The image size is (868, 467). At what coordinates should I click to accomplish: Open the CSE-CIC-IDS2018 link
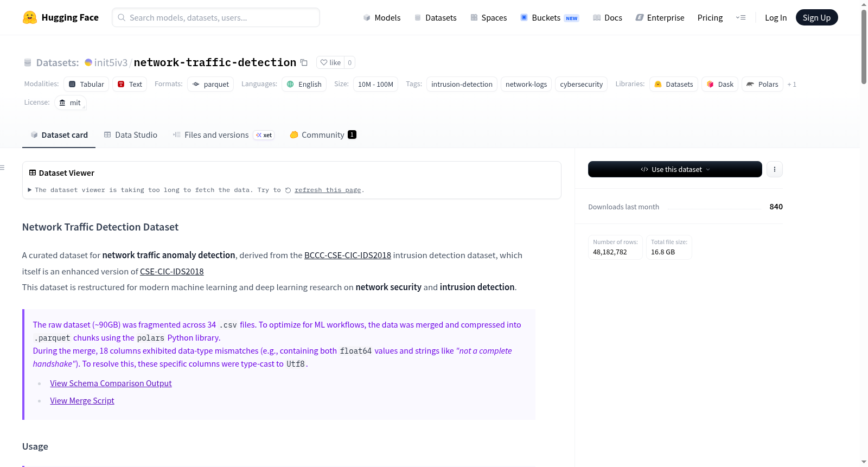172,272
